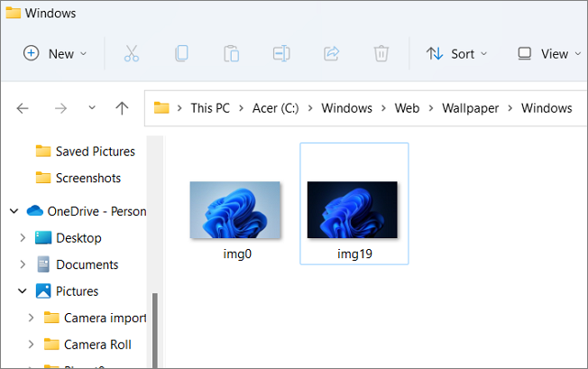
Task: Open recent locations chevron dropdown
Action: click(92, 108)
